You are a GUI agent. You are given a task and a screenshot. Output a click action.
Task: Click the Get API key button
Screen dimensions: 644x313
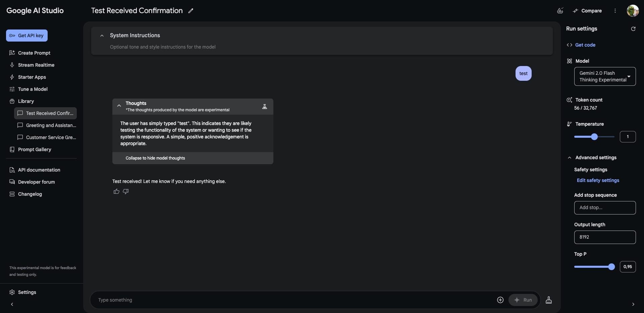click(27, 36)
